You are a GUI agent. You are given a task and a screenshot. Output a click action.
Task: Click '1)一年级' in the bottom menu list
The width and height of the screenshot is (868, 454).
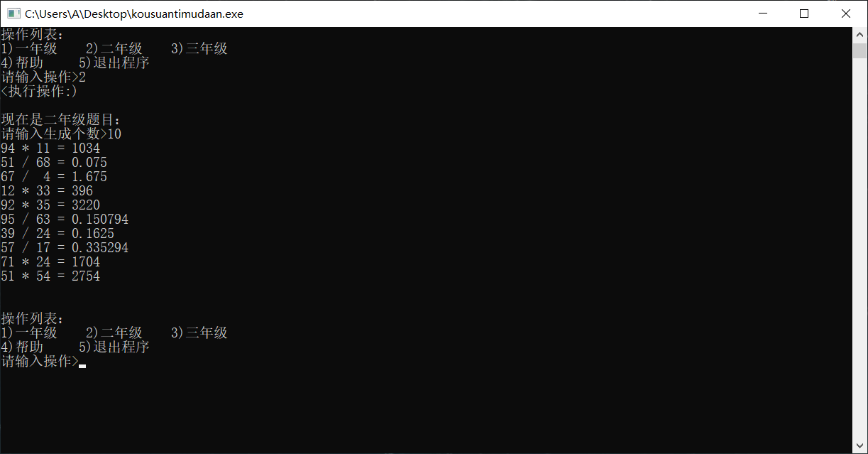click(x=29, y=333)
